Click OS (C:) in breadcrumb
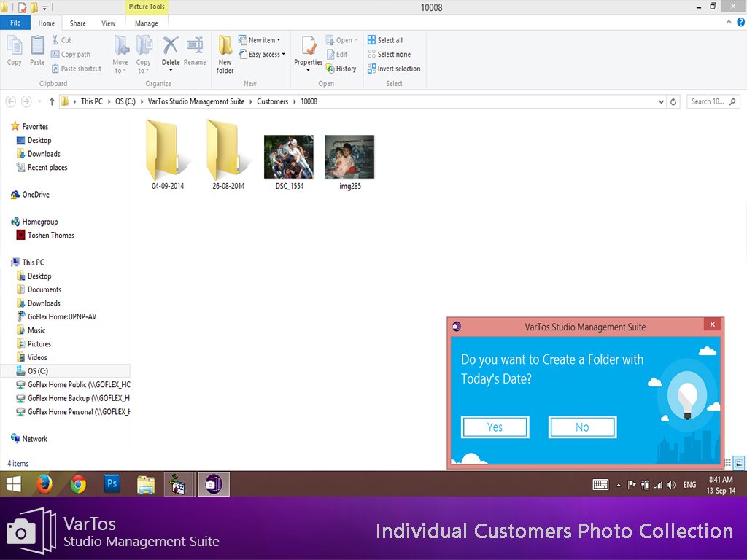 (x=125, y=101)
